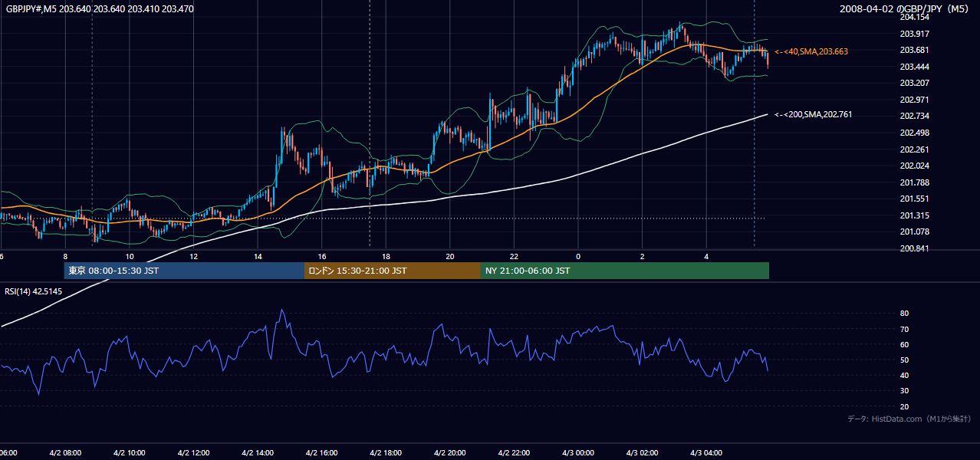The image size is (980, 460).
Task: Click price axis value 201.551
Action: tap(914, 199)
